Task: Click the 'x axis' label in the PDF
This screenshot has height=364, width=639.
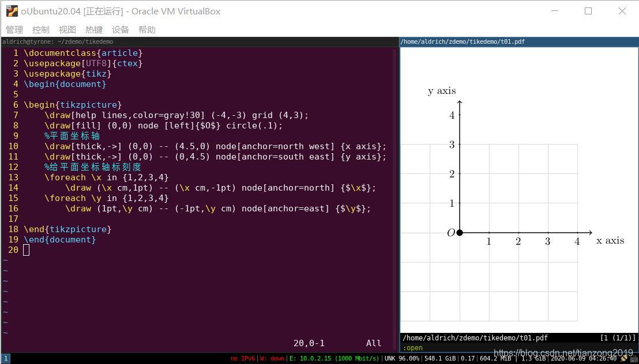Action: pyautogui.click(x=610, y=240)
